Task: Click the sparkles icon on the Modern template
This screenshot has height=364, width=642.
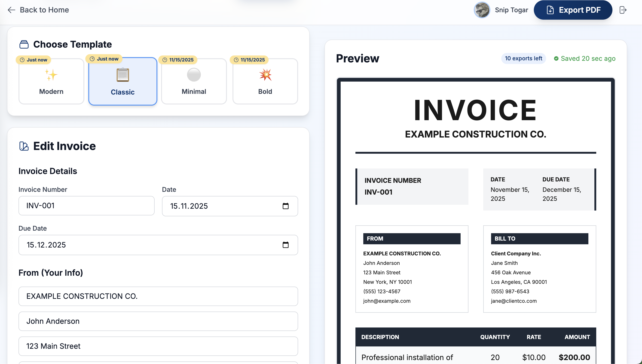Action: pos(51,76)
